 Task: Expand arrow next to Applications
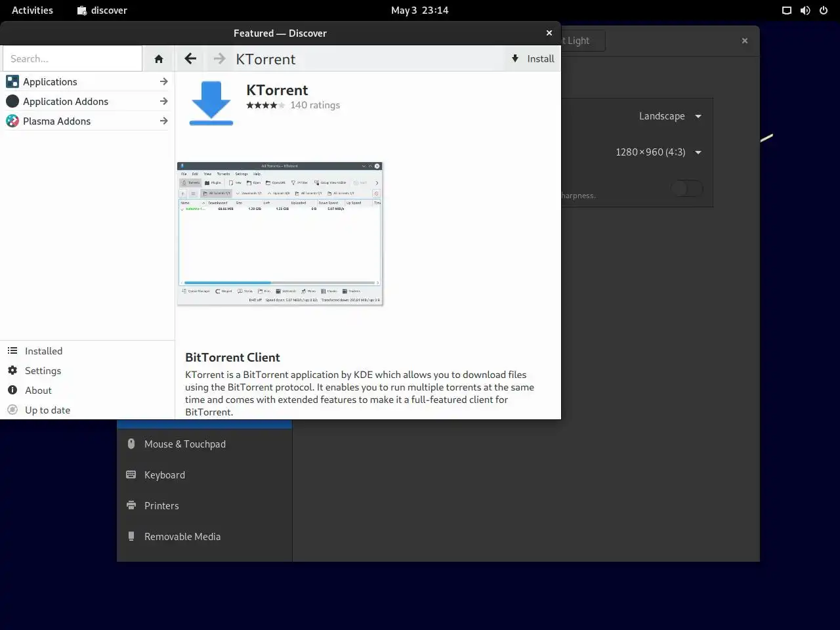tap(163, 81)
